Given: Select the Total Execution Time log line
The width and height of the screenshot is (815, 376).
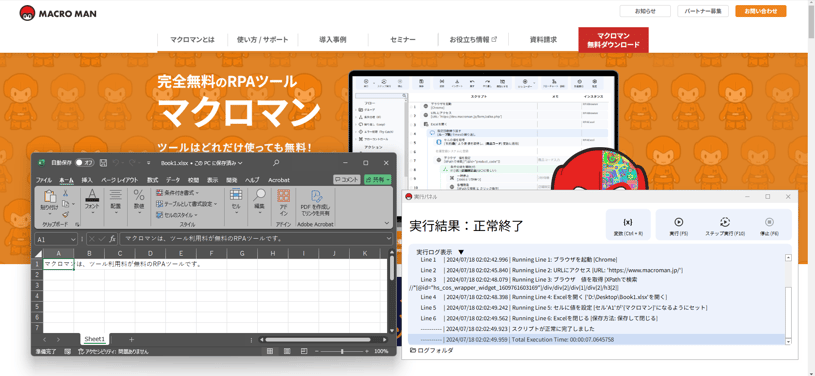Looking at the screenshot, I should pos(597,340).
